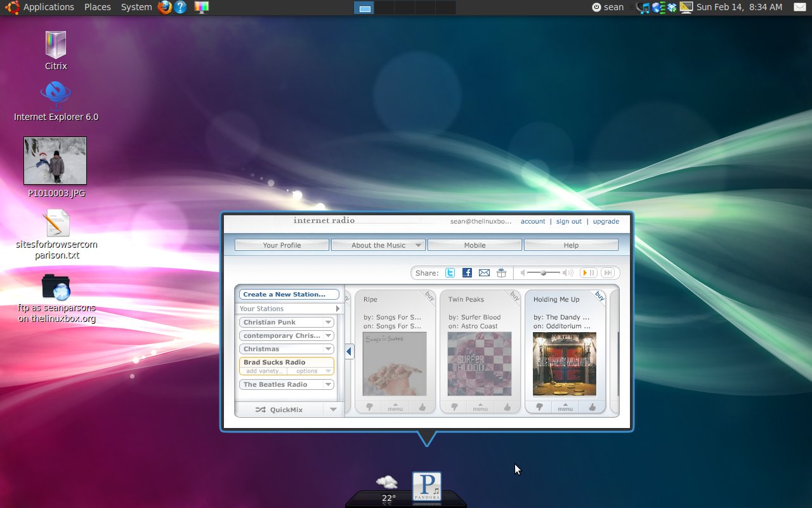Open the Dropbox tray icon
The height and width of the screenshot is (508, 812).
(x=672, y=8)
